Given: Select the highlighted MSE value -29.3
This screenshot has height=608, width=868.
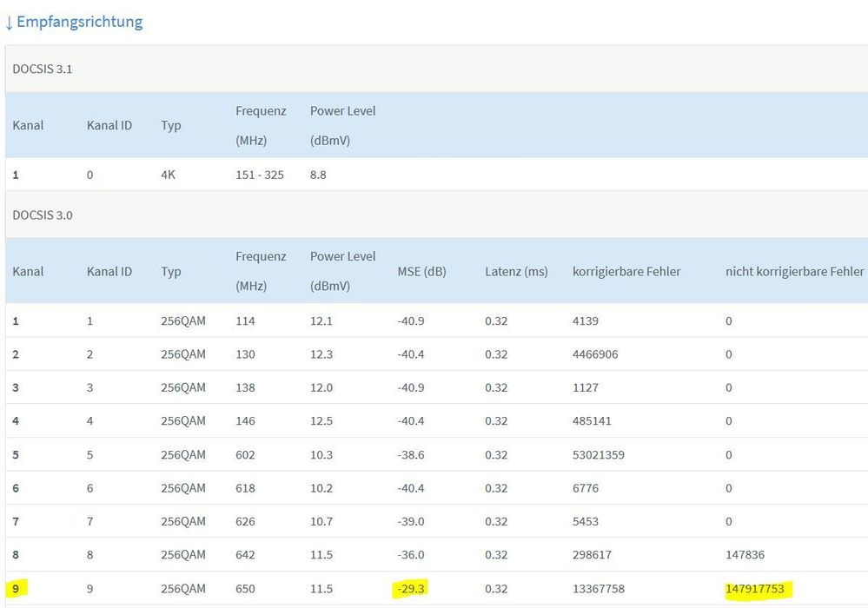Looking at the screenshot, I should click(x=411, y=588).
